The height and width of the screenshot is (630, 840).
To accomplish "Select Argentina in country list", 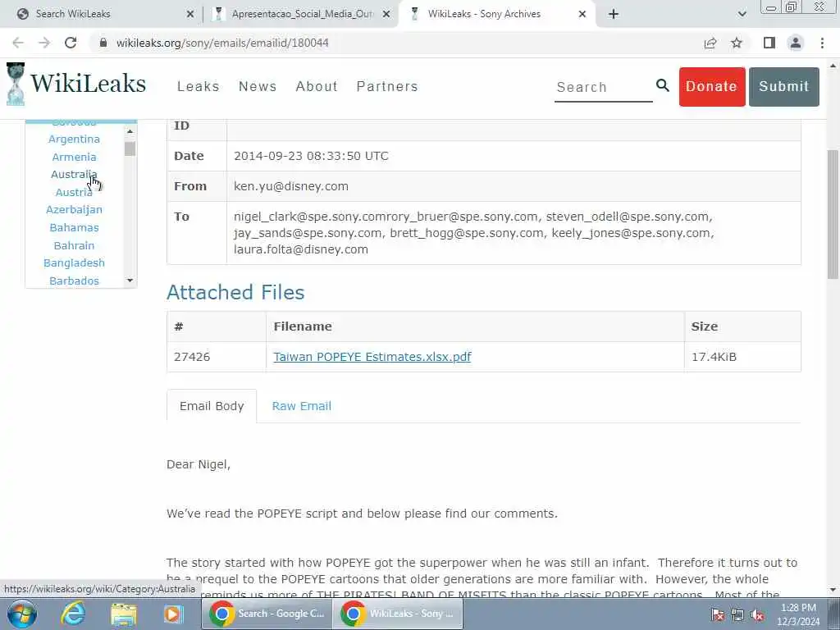I will 74,139.
